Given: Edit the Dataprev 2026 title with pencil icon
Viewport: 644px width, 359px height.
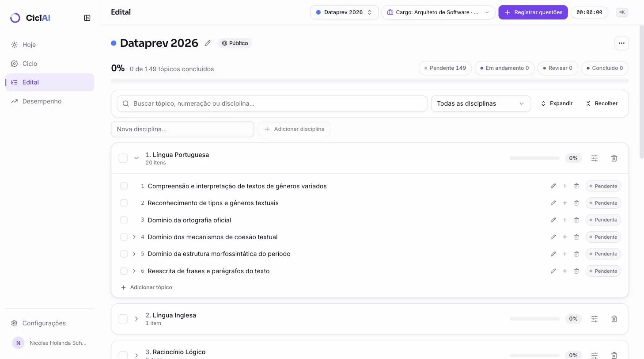Looking at the screenshot, I should [208, 43].
